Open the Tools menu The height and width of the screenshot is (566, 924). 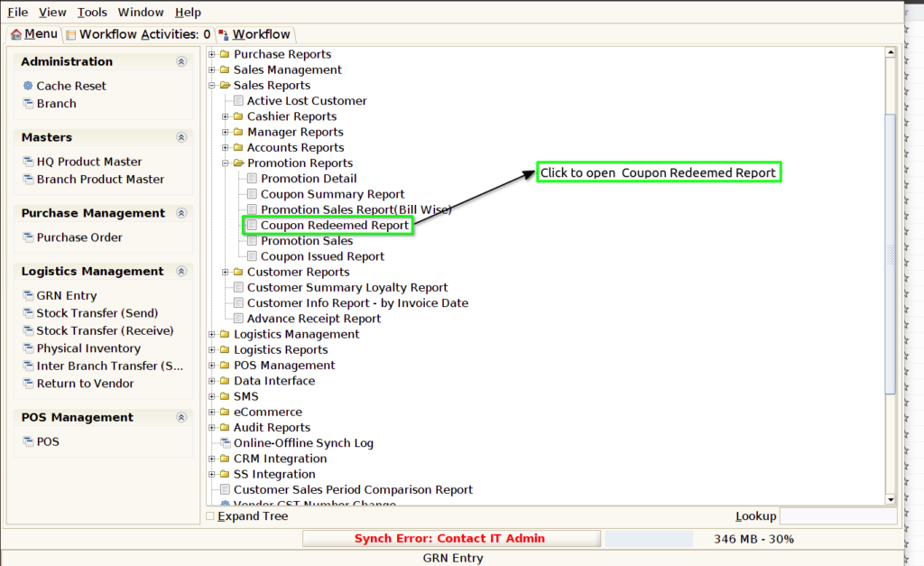click(x=92, y=12)
